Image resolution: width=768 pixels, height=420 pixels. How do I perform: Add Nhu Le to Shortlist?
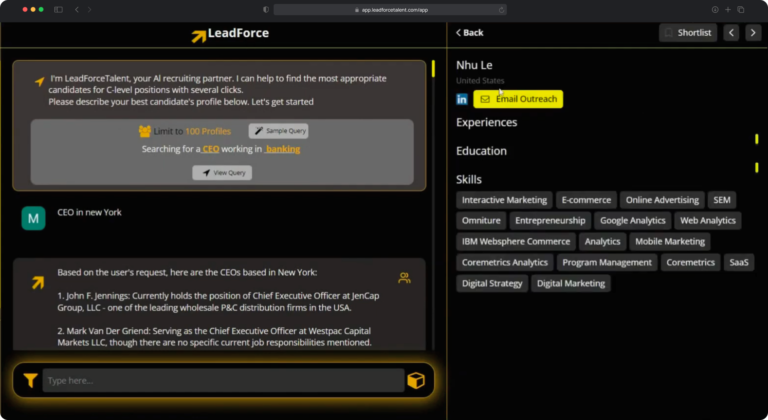(688, 33)
